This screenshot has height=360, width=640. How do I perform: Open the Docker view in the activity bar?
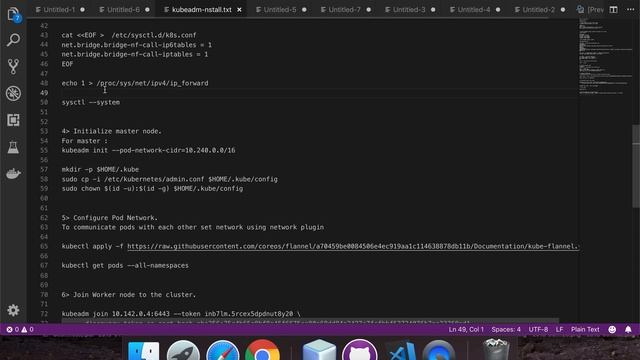pyautogui.click(x=13, y=174)
